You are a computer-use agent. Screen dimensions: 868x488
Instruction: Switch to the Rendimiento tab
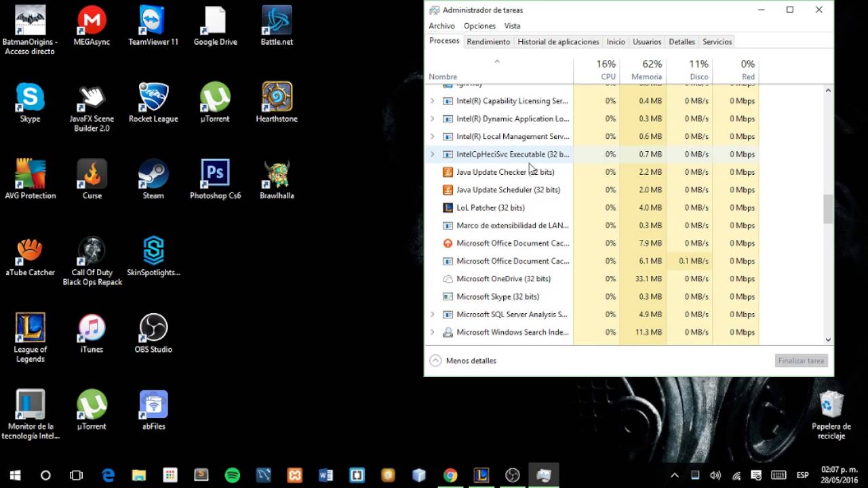(x=488, y=41)
